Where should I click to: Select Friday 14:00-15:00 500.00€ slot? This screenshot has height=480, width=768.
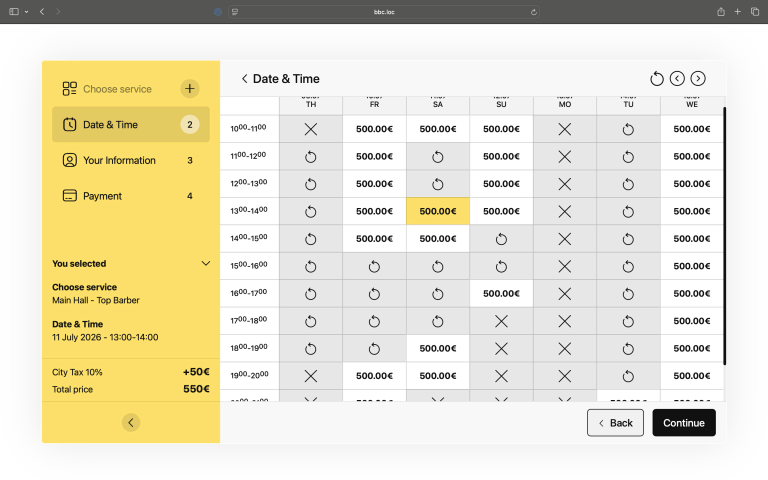coord(374,239)
